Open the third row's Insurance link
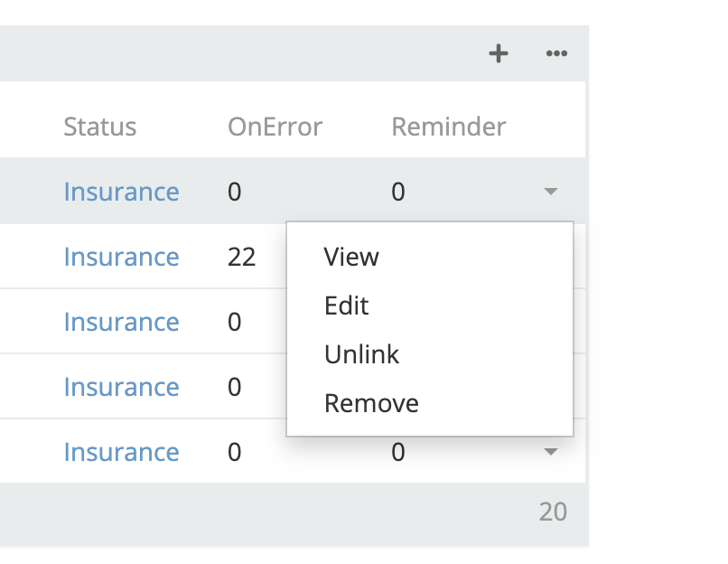The image size is (728, 564). click(x=121, y=322)
